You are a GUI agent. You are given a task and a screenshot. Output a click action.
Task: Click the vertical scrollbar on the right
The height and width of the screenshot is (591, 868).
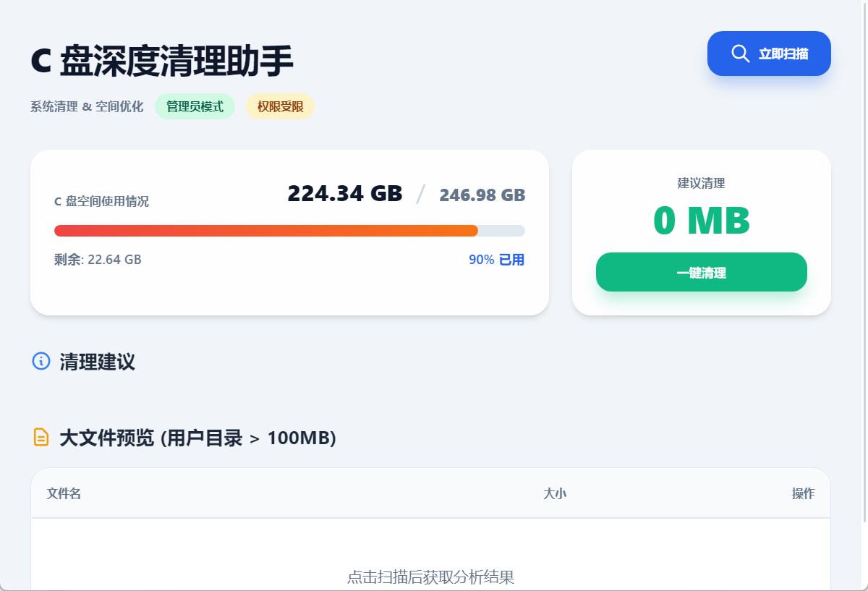pyautogui.click(x=864, y=260)
